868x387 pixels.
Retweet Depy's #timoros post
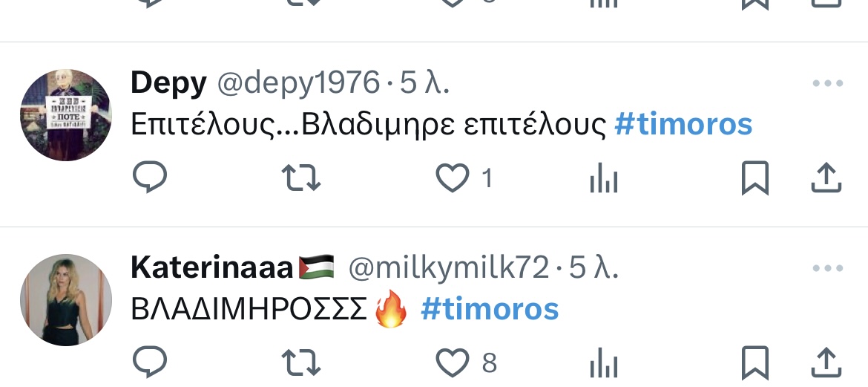tap(301, 178)
